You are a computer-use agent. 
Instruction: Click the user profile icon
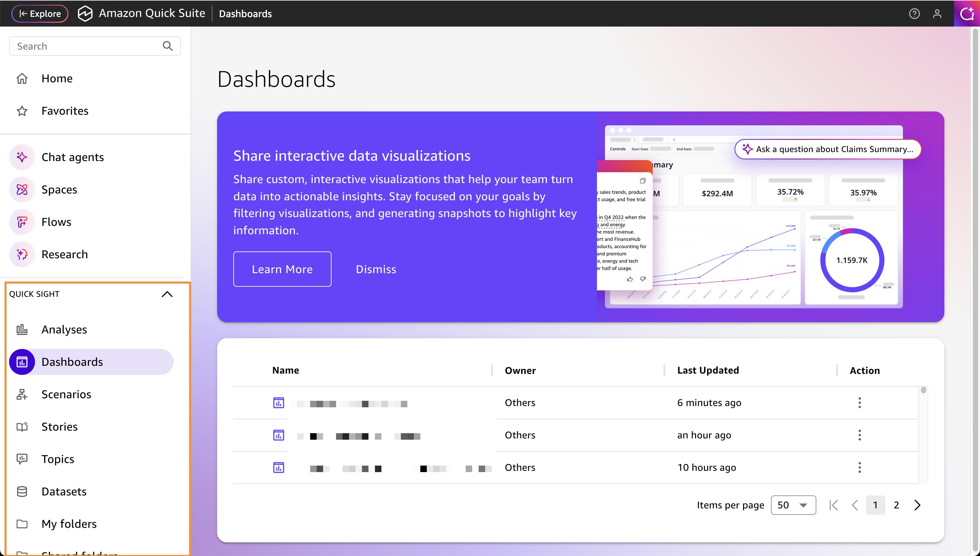point(937,14)
